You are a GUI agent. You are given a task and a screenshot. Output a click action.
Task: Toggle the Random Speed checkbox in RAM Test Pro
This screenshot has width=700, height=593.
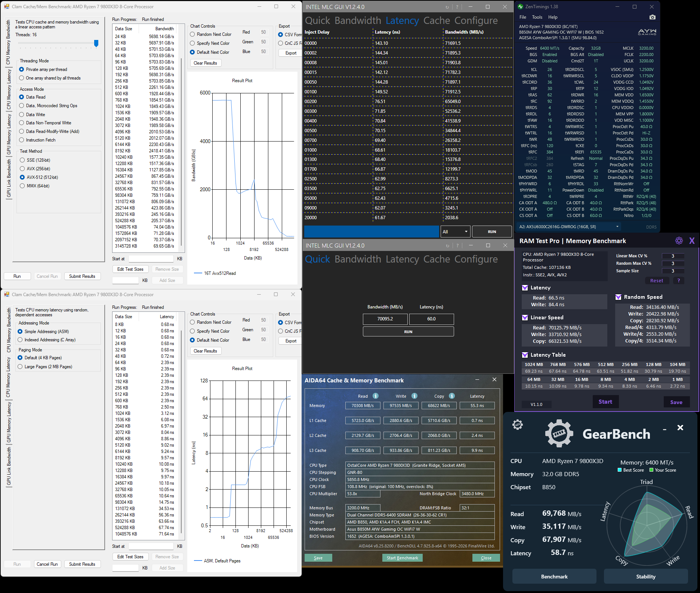coord(619,297)
